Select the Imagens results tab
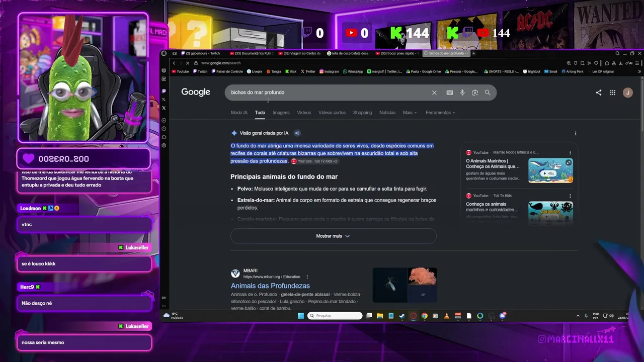The height and width of the screenshot is (362, 644). click(281, 113)
